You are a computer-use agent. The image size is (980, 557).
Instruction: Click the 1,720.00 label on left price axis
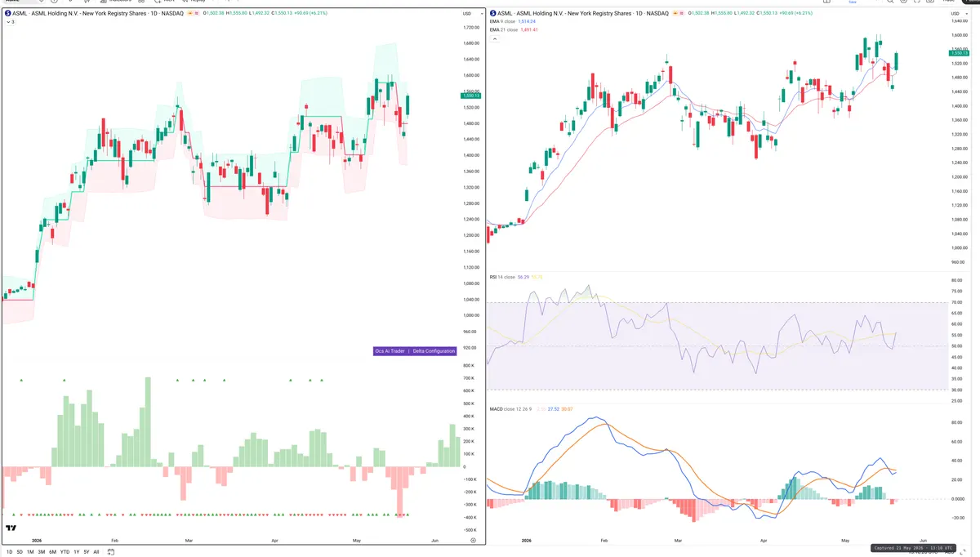click(x=470, y=28)
